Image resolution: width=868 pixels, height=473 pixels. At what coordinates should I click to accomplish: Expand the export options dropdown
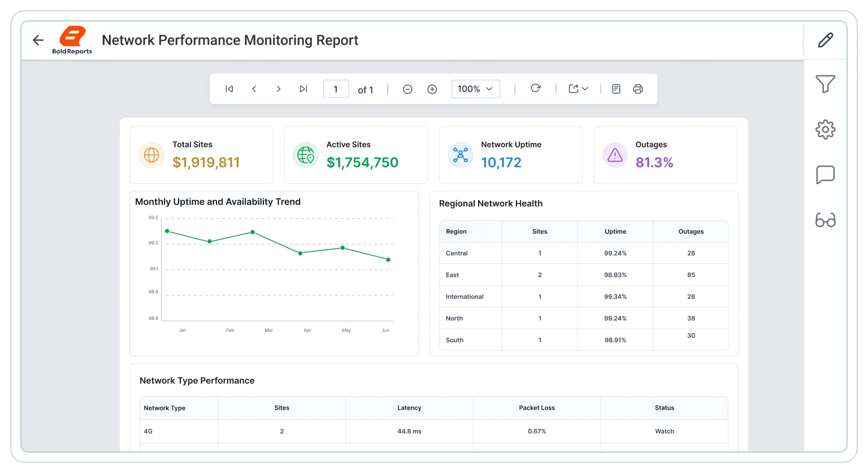point(579,89)
